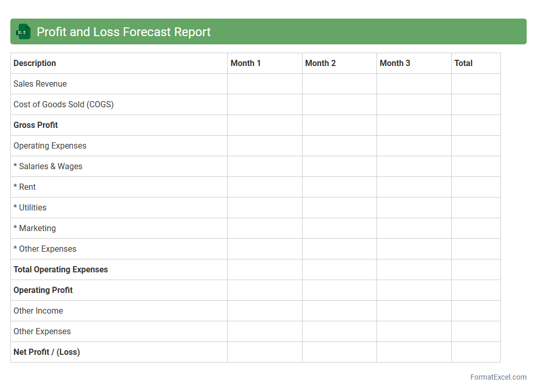
Task: Click the Operating Profit Month 3 cell
Action: pyautogui.click(x=414, y=290)
